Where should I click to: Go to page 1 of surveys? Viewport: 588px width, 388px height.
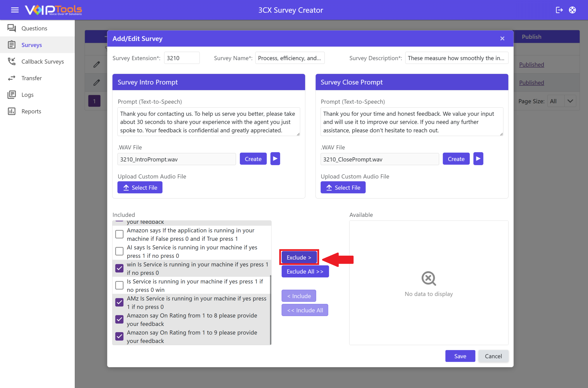[x=94, y=101]
